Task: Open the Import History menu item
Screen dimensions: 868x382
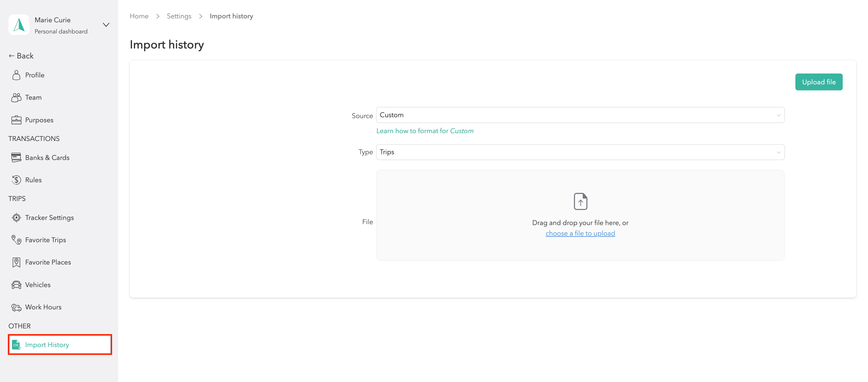Action: pyautogui.click(x=47, y=345)
